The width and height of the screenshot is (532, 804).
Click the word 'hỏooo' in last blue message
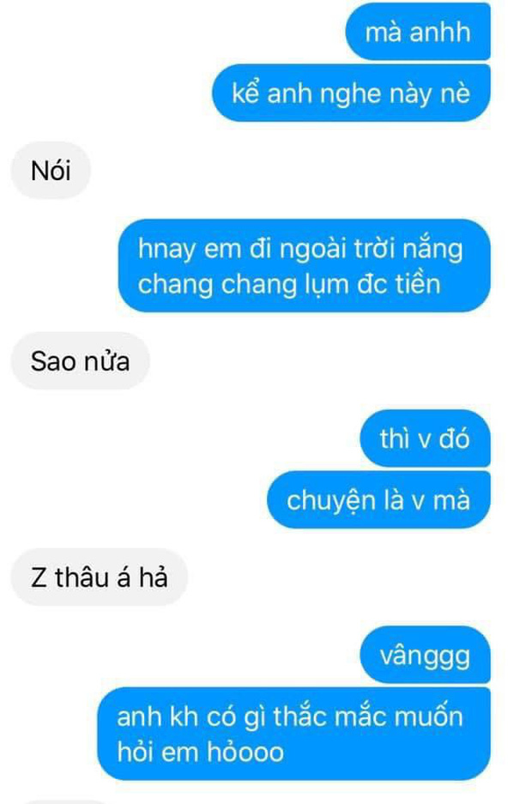[x=245, y=752]
